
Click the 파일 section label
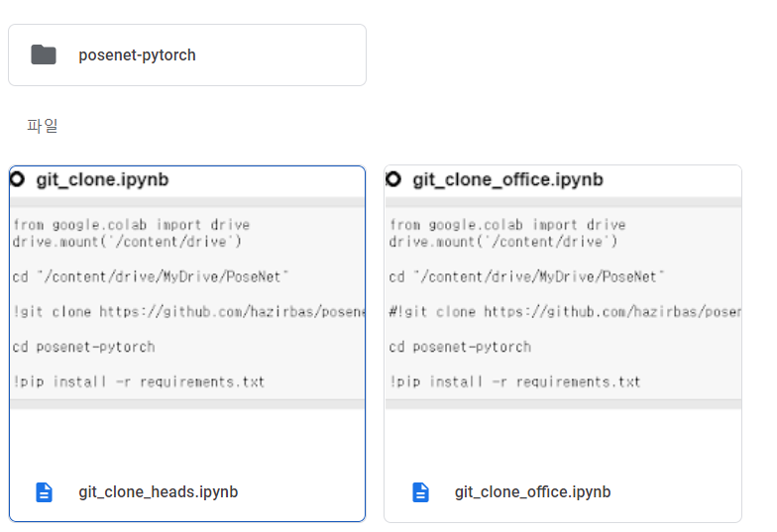(43, 126)
